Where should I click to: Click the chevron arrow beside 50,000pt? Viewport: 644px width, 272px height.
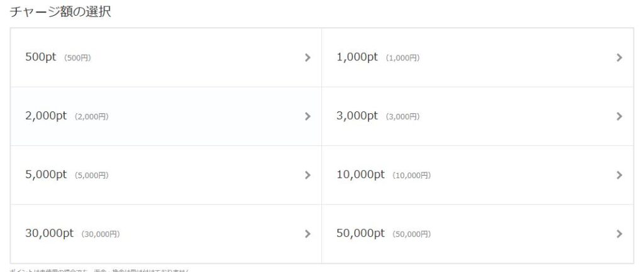(x=619, y=234)
